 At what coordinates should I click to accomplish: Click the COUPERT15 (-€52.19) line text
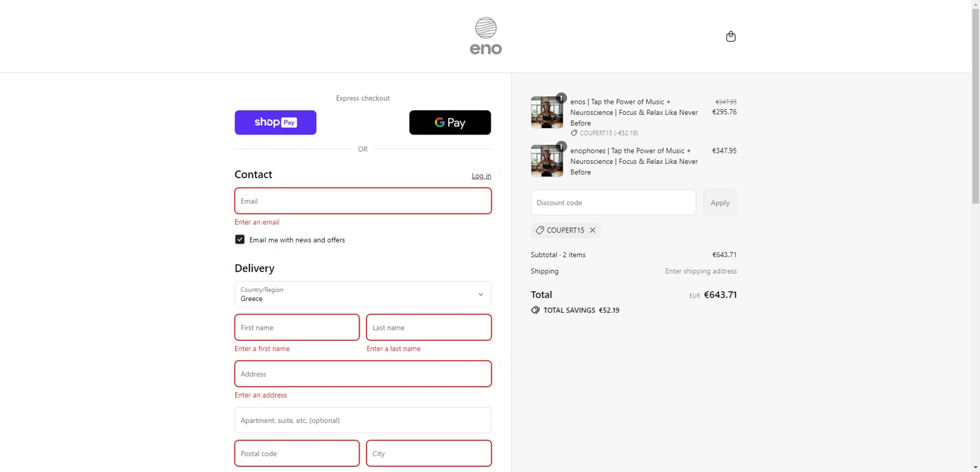pyautogui.click(x=609, y=133)
